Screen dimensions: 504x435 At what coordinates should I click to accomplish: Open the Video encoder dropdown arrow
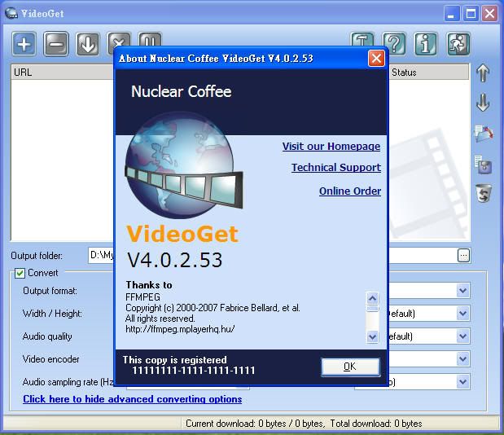pos(462,359)
